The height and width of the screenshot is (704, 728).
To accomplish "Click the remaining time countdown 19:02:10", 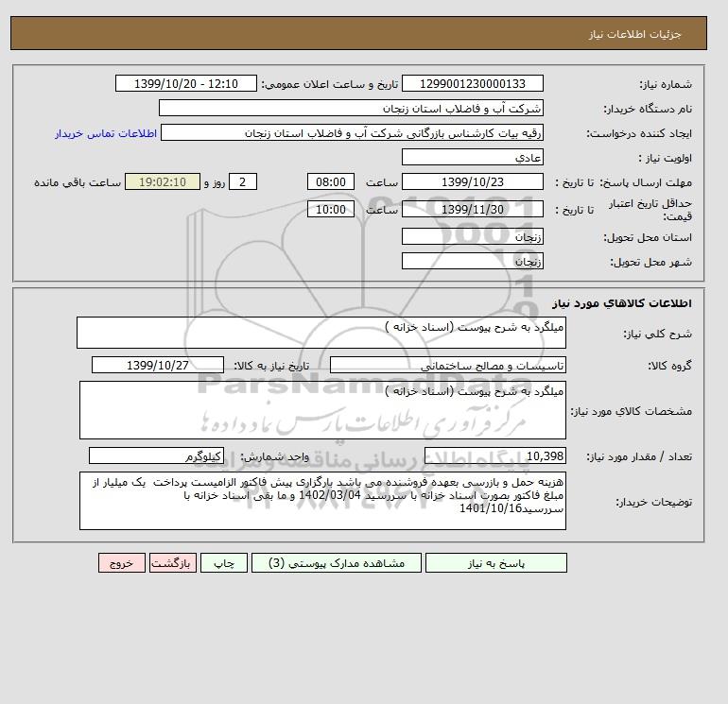I will pos(163,182).
